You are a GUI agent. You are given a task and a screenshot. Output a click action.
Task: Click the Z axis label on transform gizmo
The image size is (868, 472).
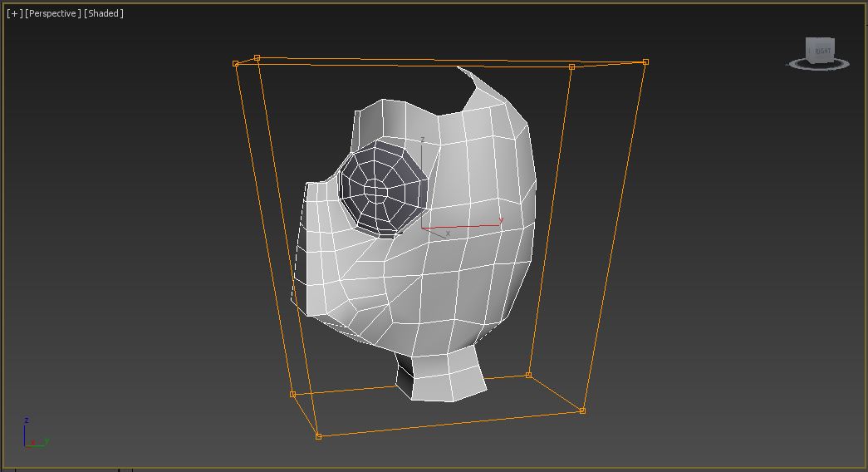tap(423, 140)
